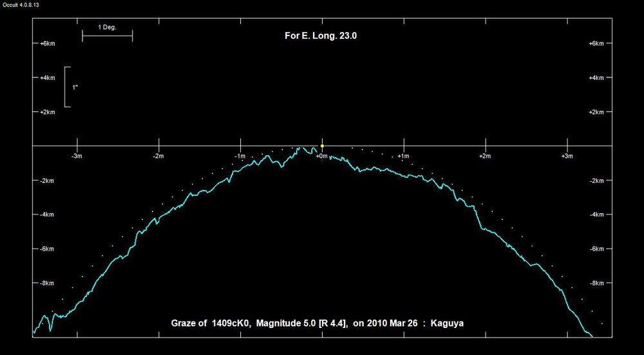The width and height of the screenshot is (644, 355).
Task: Click the +0m time axis tick label
Action: [321, 156]
